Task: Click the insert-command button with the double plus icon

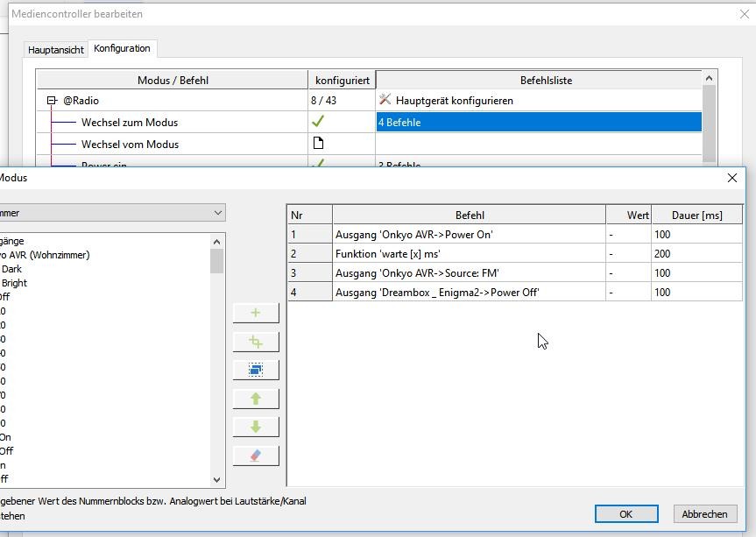Action: click(x=255, y=342)
